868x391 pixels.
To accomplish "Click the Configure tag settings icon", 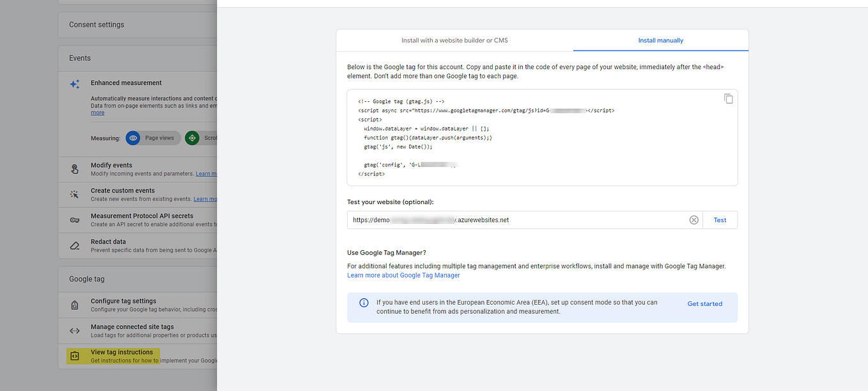I will [74, 305].
